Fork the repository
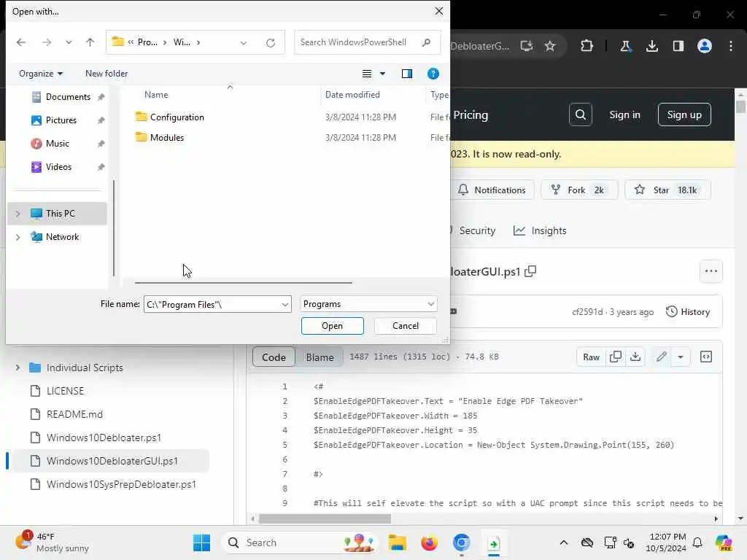The width and height of the screenshot is (747, 560). click(578, 190)
